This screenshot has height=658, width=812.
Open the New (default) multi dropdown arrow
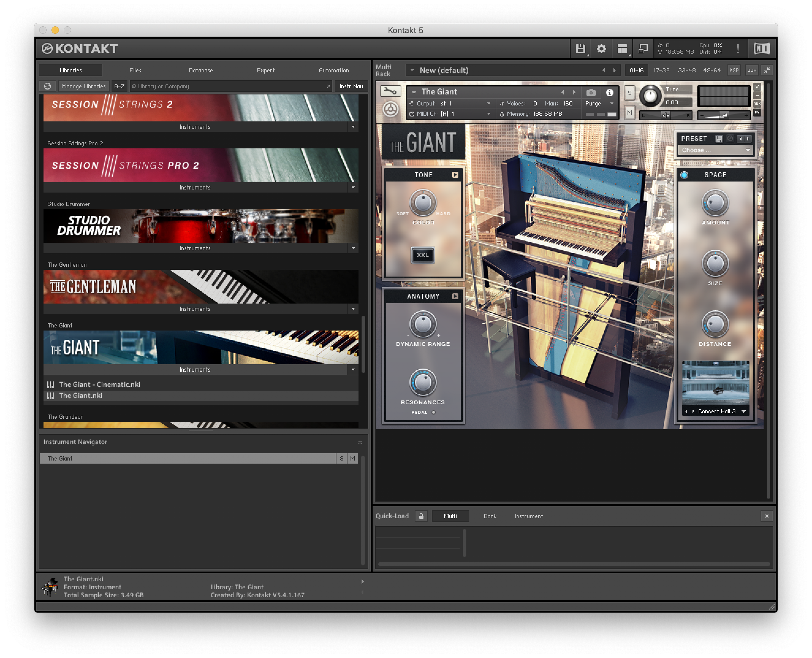click(412, 70)
